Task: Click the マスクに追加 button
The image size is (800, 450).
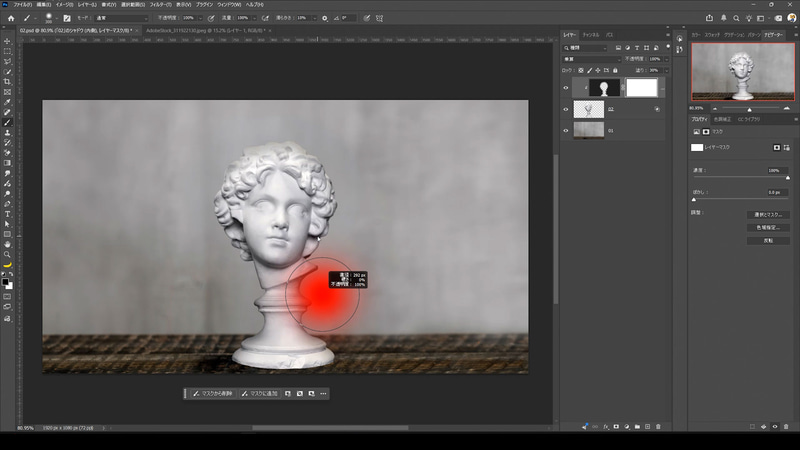Action: [259, 393]
